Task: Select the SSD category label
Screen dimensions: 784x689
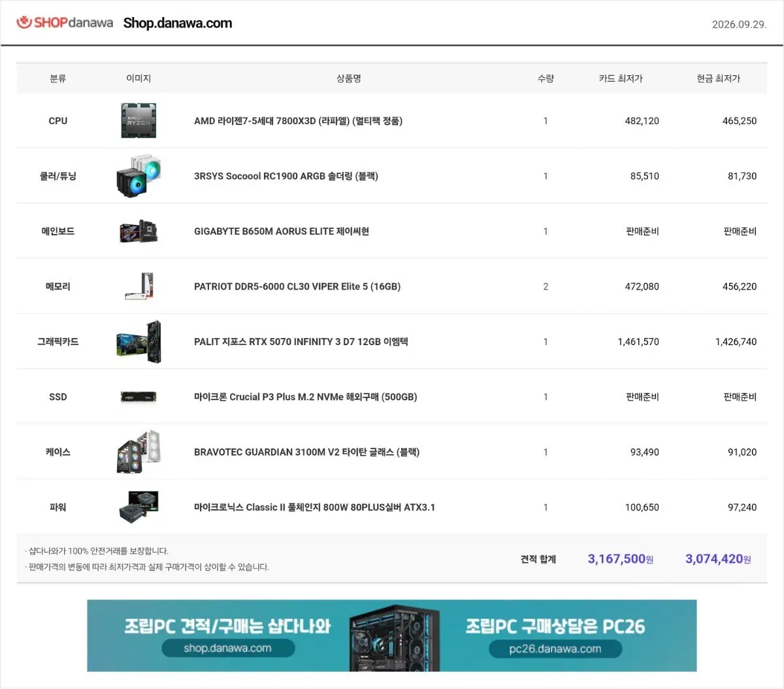Action: click(58, 397)
